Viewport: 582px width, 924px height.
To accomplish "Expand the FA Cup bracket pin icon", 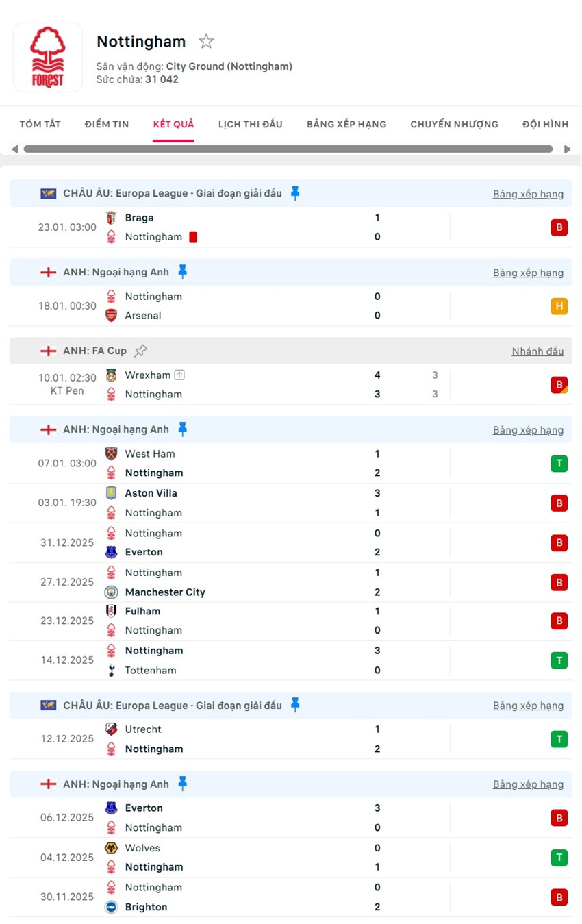I will click(x=140, y=350).
